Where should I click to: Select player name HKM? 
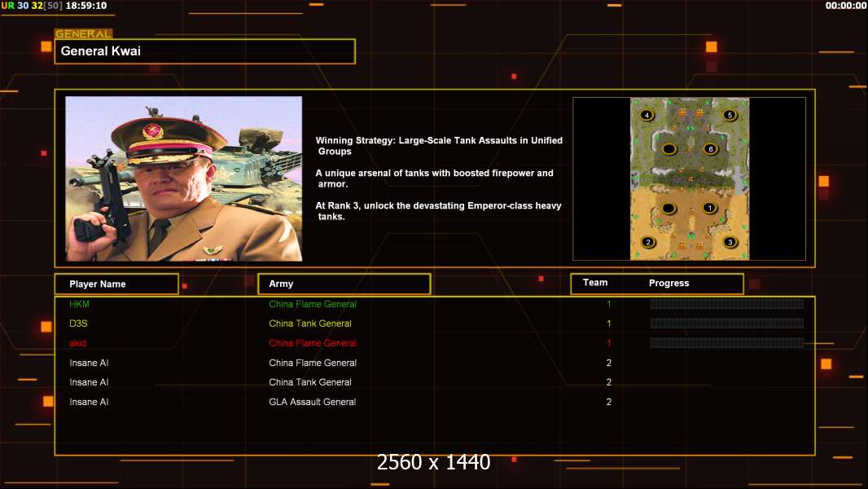pyautogui.click(x=79, y=304)
